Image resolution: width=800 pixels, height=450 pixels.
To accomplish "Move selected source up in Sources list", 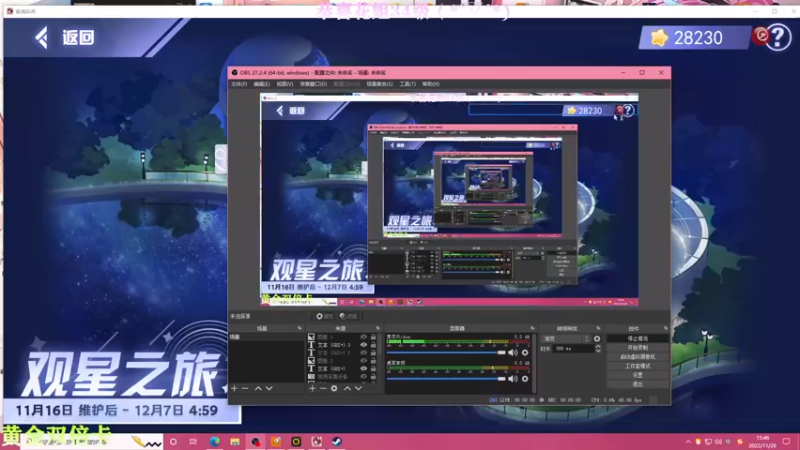I will tap(347, 388).
